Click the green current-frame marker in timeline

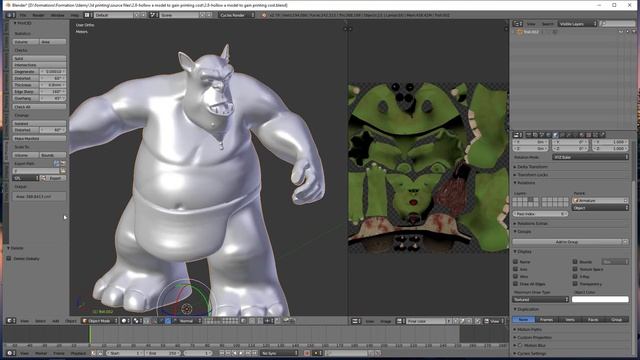(x=89, y=335)
